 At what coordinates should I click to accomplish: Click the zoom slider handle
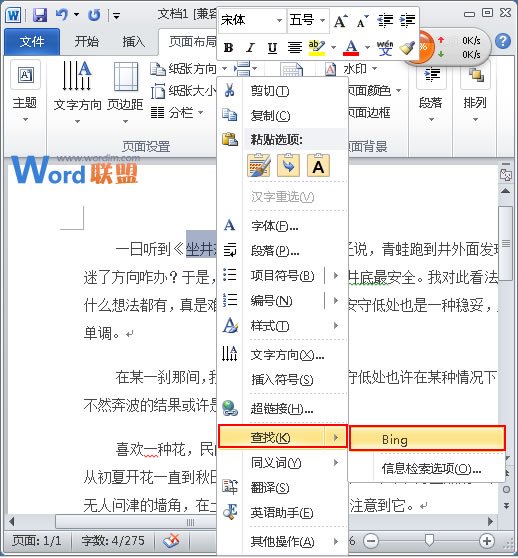(x=429, y=540)
